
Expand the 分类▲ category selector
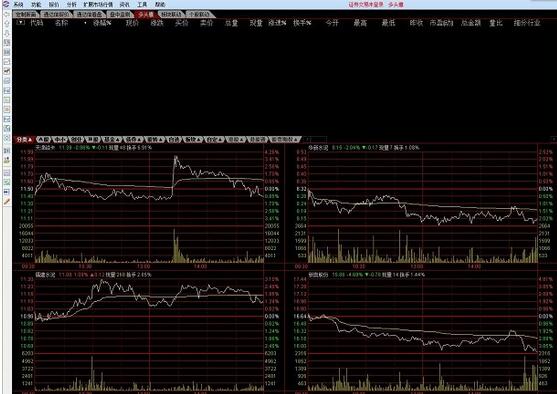tap(24, 140)
